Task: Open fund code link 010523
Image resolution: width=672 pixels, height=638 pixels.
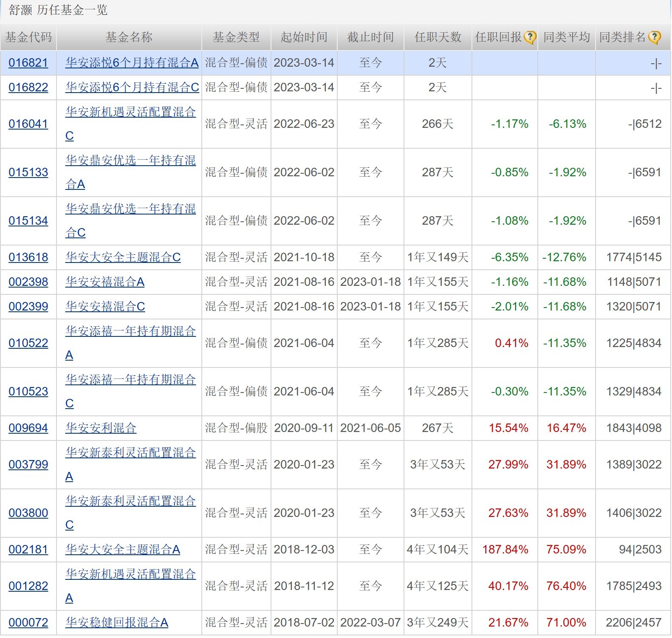Action: 28,392
